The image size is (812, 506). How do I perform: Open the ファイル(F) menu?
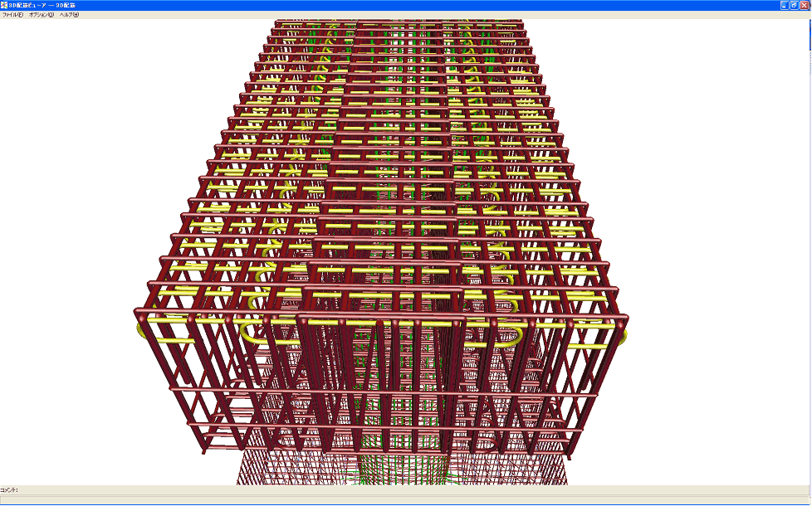(12, 15)
